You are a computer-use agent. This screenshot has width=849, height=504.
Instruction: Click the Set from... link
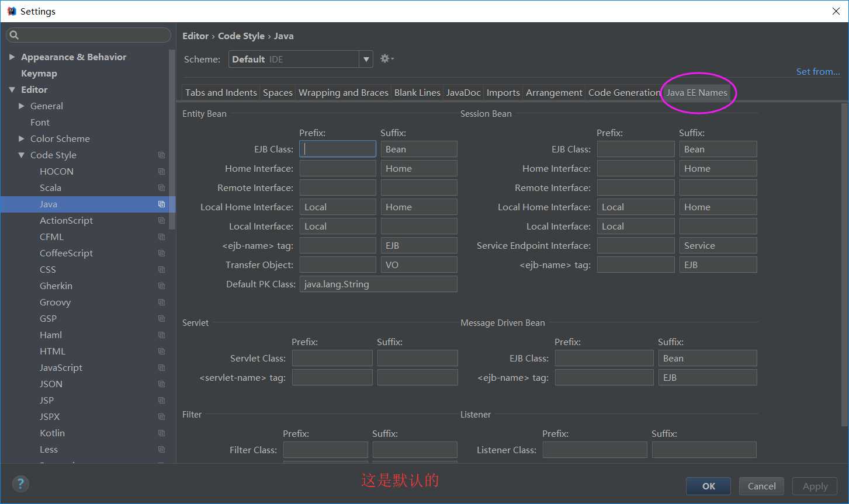tap(818, 71)
